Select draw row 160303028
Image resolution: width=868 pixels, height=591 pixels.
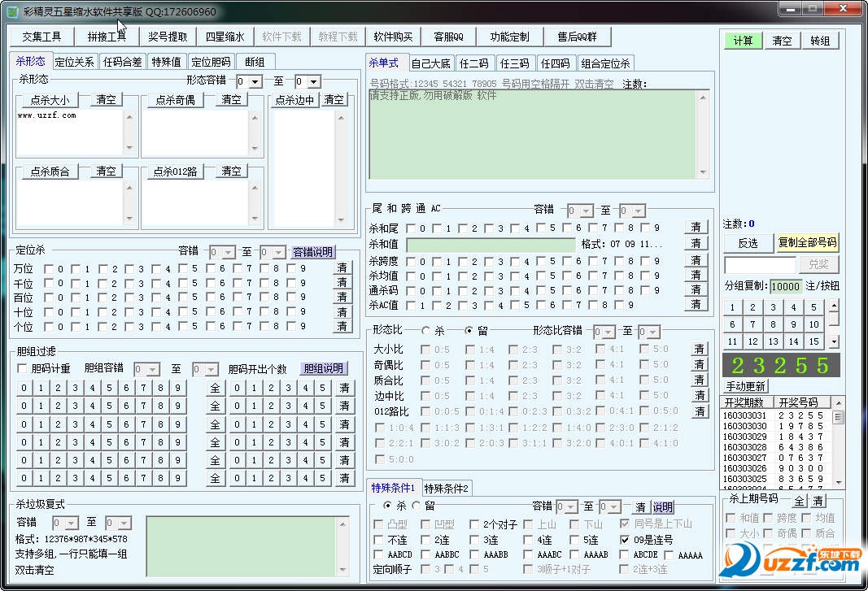click(774, 447)
